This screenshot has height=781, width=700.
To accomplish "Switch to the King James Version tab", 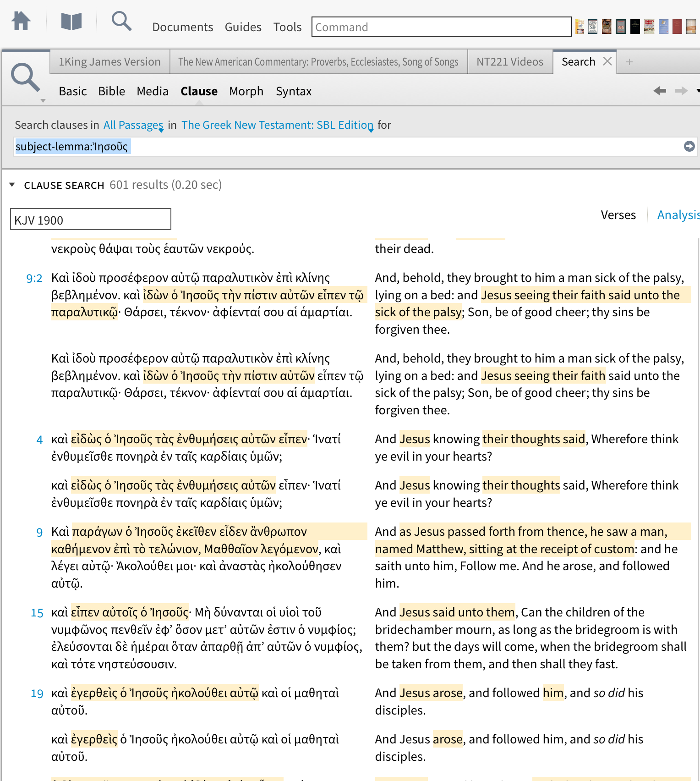I will click(109, 62).
